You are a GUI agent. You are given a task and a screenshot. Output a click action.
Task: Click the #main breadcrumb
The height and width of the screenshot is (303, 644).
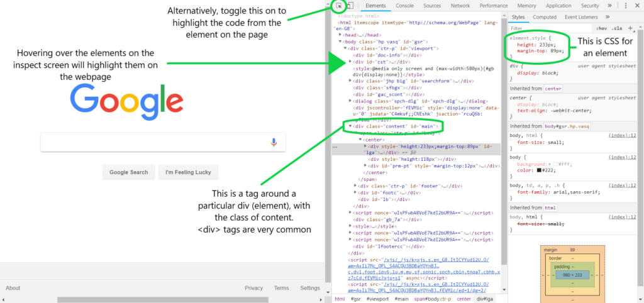(402, 299)
